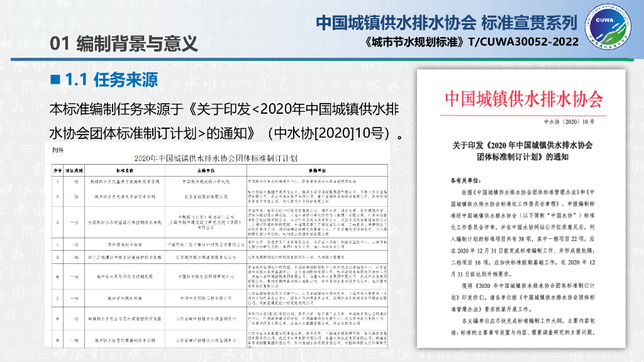Screen dimensions: 644x362
Task: Click the CUWA association logo
Action: (608, 26)
